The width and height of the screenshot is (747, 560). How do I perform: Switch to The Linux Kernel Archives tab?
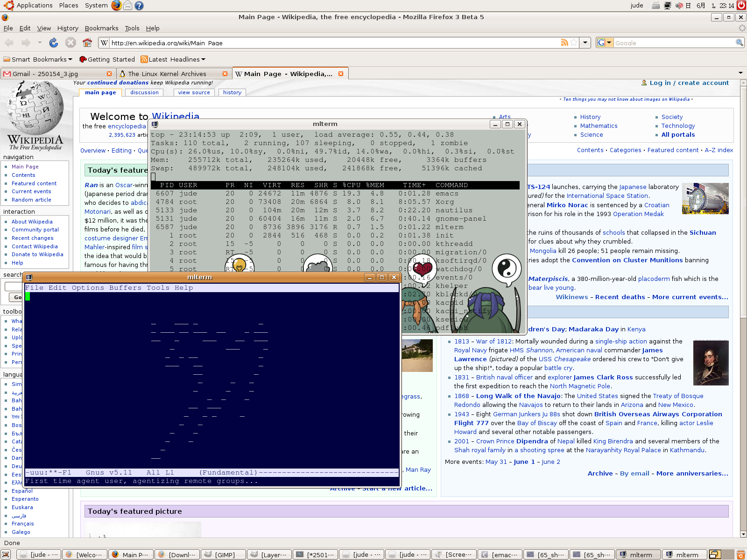click(x=173, y=74)
